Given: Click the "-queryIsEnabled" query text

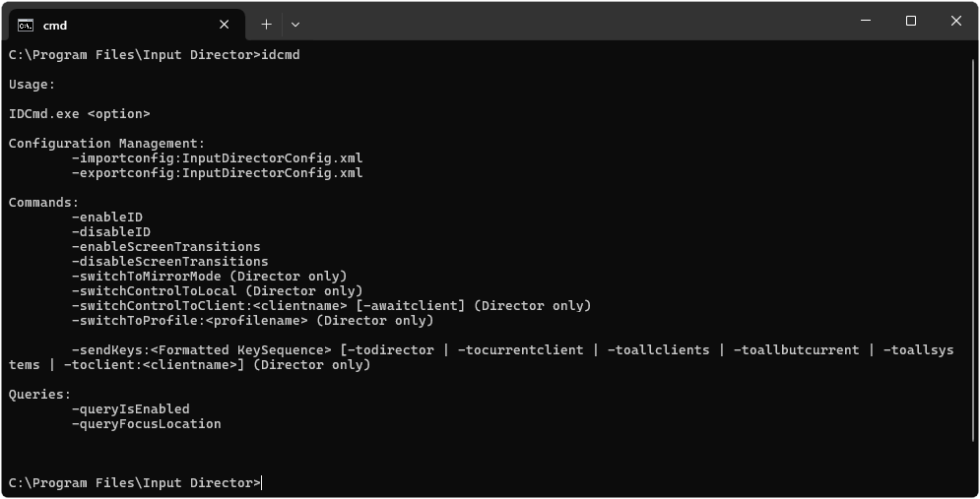Looking at the screenshot, I should [x=131, y=408].
